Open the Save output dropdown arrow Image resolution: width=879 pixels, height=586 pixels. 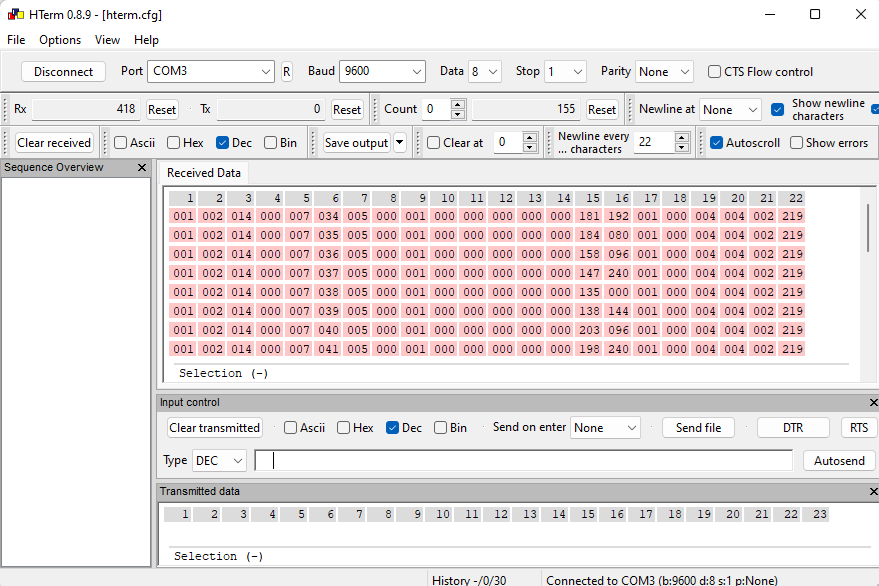pyautogui.click(x=400, y=142)
